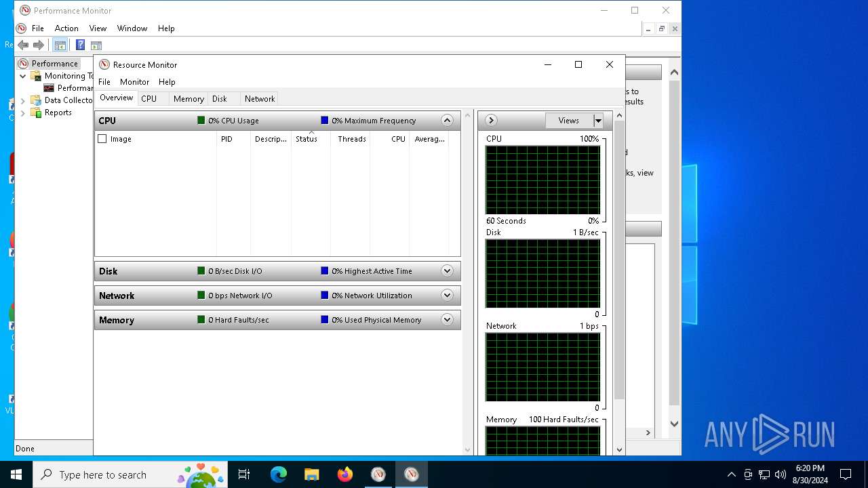
Task: Open File menu in Resource Monitor
Action: [104, 82]
